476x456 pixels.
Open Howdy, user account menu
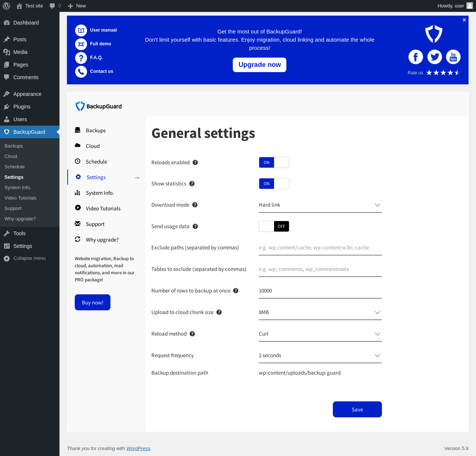(x=455, y=6)
